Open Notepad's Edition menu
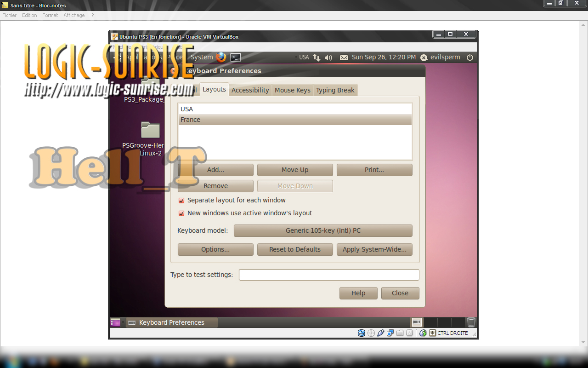This screenshot has width=588, height=368. (29, 15)
